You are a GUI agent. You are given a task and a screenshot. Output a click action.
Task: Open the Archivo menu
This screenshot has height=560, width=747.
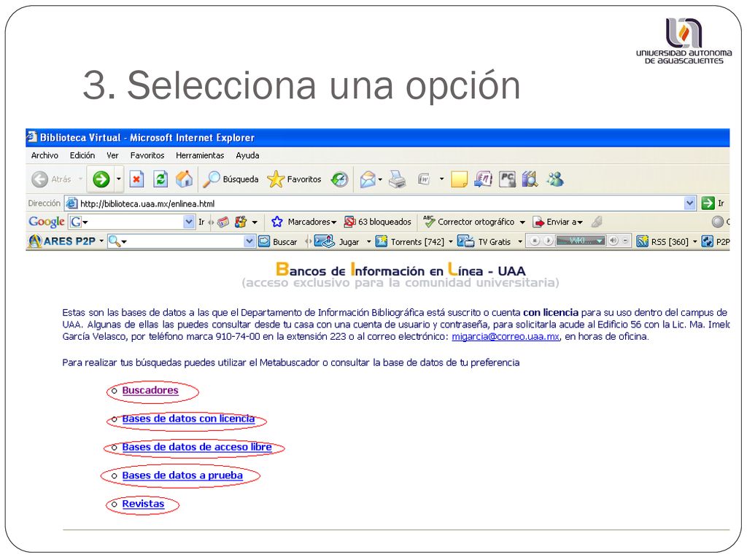(44, 155)
